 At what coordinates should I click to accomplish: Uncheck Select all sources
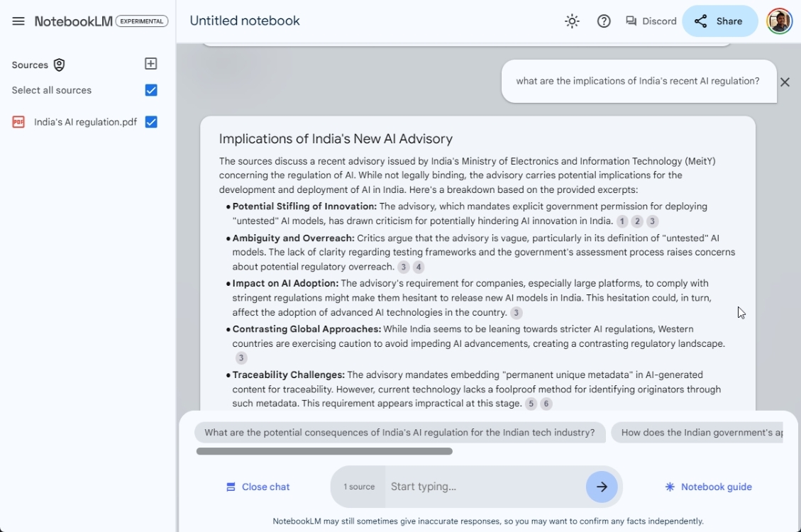150,90
